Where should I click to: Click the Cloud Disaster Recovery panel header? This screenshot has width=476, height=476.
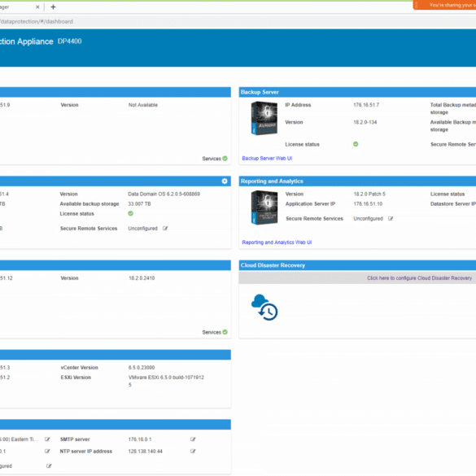(x=357, y=265)
